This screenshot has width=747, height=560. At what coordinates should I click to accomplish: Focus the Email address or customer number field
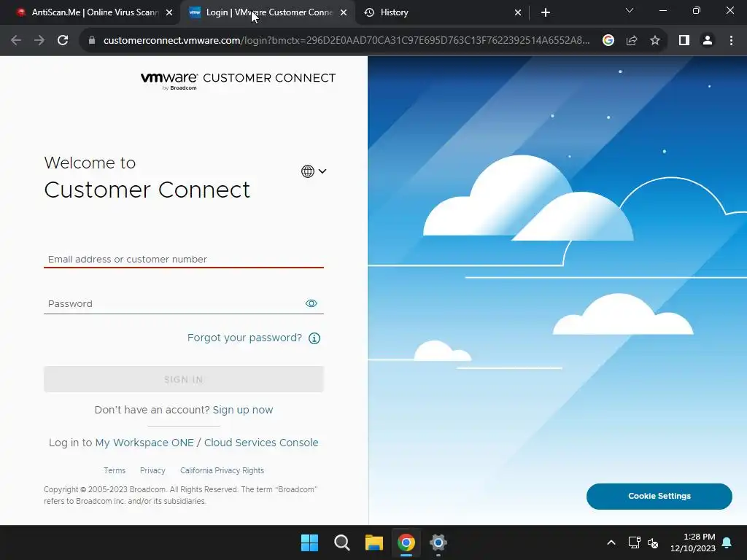tap(184, 259)
